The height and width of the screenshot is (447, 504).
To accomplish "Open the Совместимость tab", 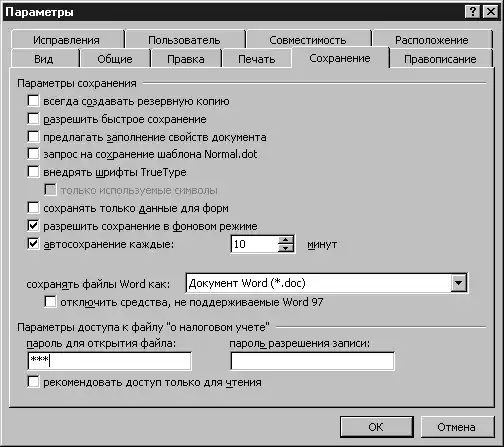I will 308,40.
